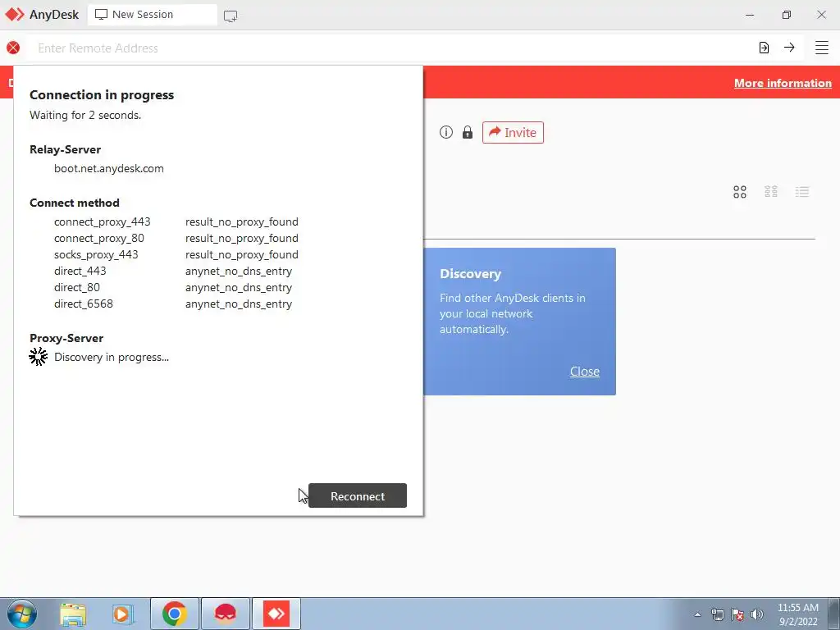Click the taskbar clock showing 11:55 AM

coord(797,614)
